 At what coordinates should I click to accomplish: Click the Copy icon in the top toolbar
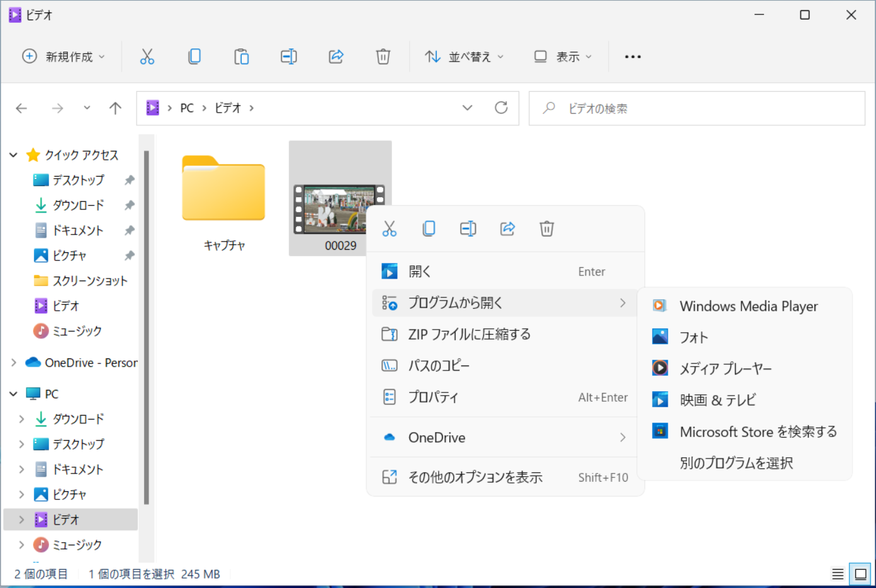coord(194,57)
